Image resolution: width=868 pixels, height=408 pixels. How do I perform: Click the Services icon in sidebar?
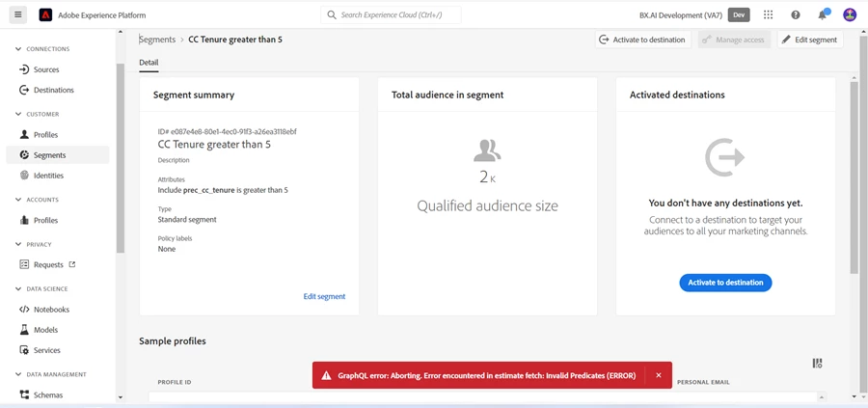24,350
